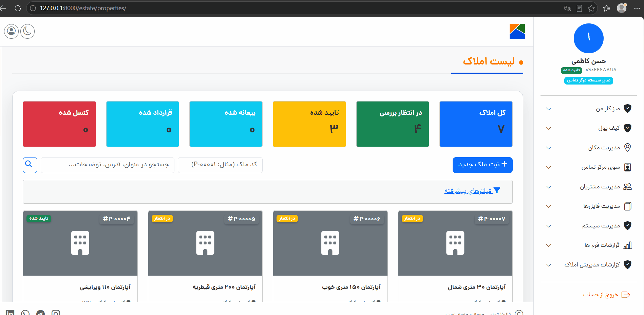
Task: Open the user profile icon in the header
Action: (11, 31)
